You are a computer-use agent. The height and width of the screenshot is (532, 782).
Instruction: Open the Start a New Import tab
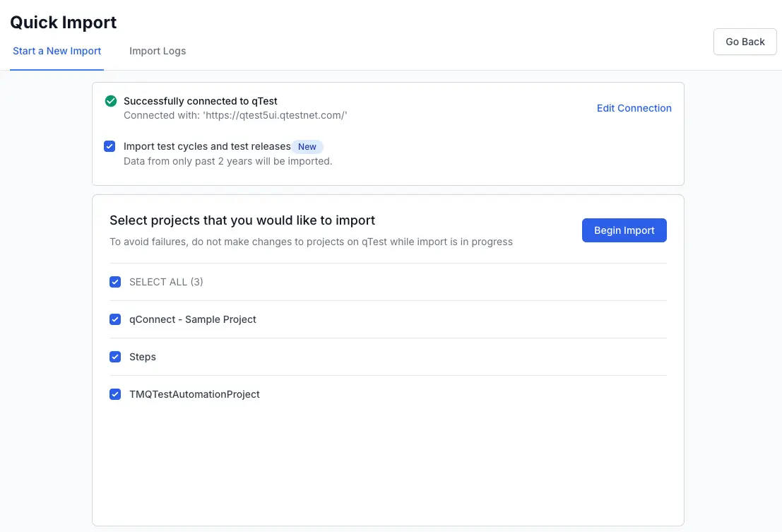57,51
